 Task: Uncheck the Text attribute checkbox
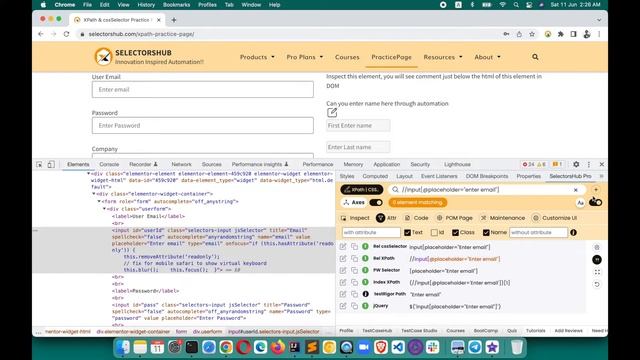click(x=407, y=233)
